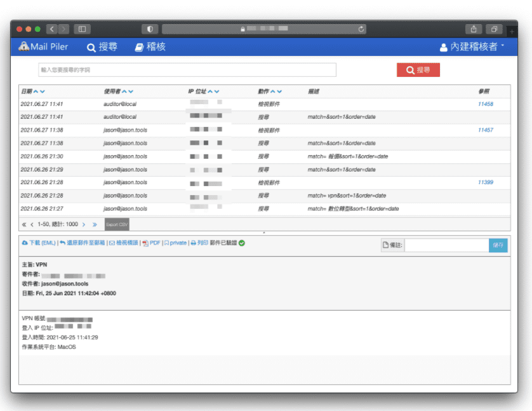The height and width of the screenshot is (411, 532).
Task: Click 檢視標頭 view headers link
Action: coord(124,243)
